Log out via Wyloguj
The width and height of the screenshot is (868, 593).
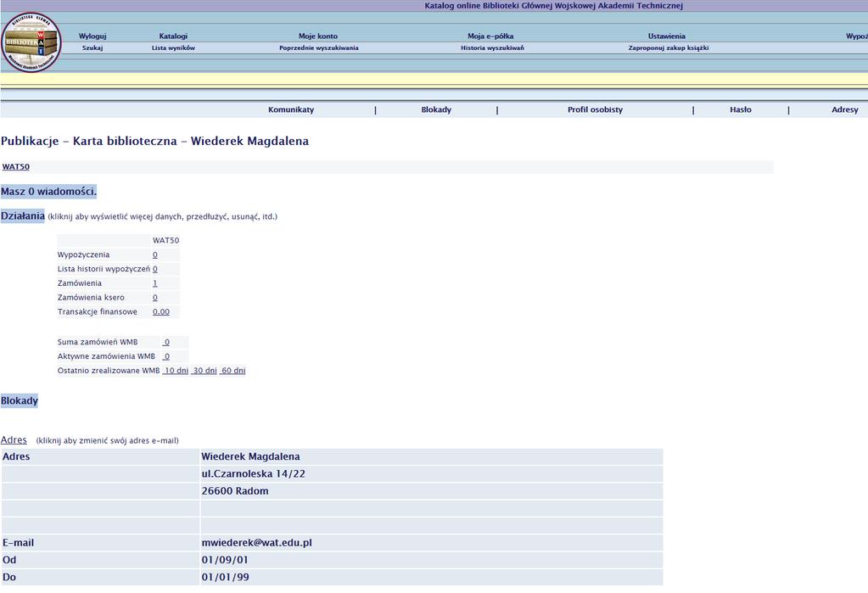92,36
